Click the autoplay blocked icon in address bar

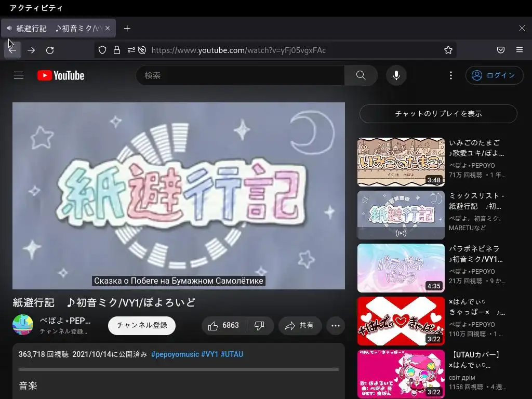click(142, 50)
